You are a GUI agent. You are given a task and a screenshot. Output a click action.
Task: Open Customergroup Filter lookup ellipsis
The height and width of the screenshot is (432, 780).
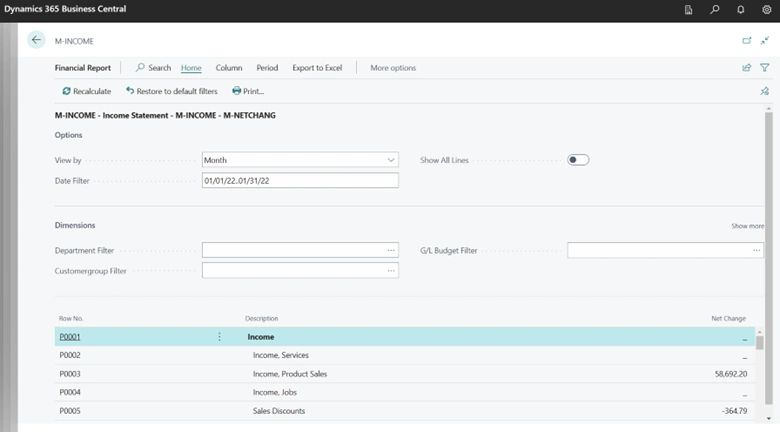pos(391,271)
